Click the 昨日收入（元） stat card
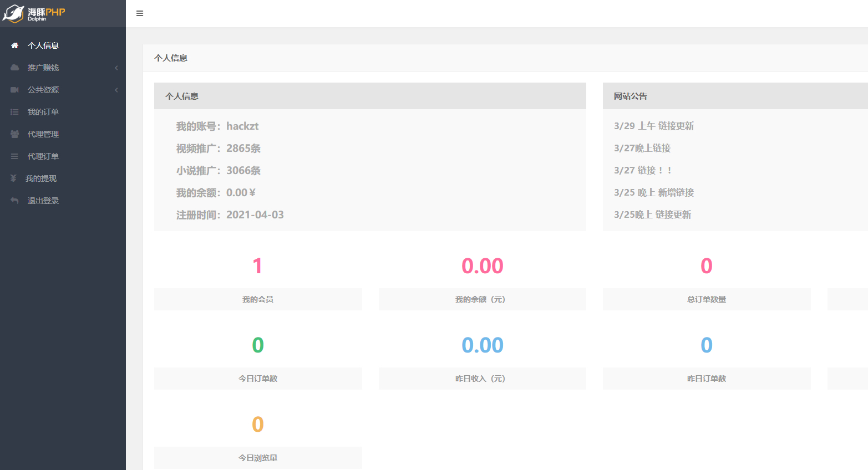Image resolution: width=868 pixels, height=470 pixels. pyautogui.click(x=483, y=359)
